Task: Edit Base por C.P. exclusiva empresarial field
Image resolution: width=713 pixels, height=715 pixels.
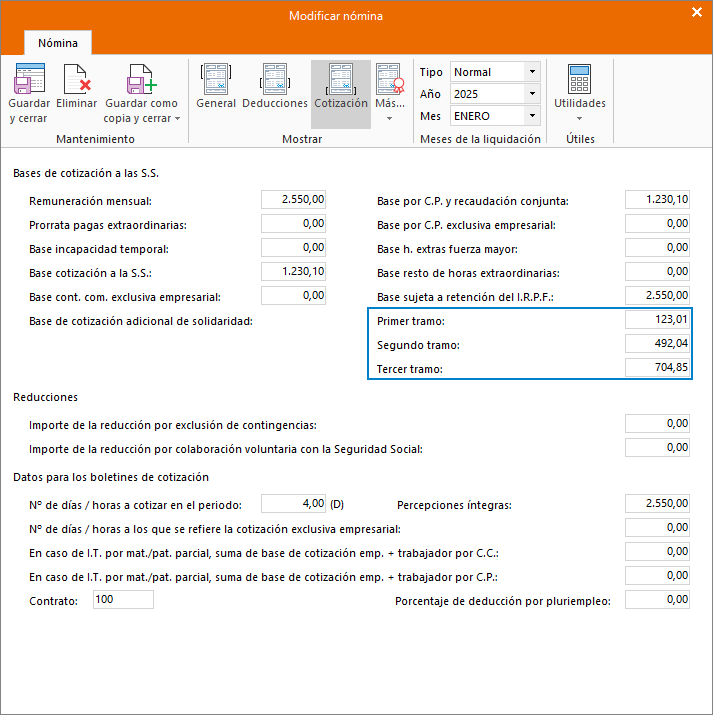Action: click(657, 223)
